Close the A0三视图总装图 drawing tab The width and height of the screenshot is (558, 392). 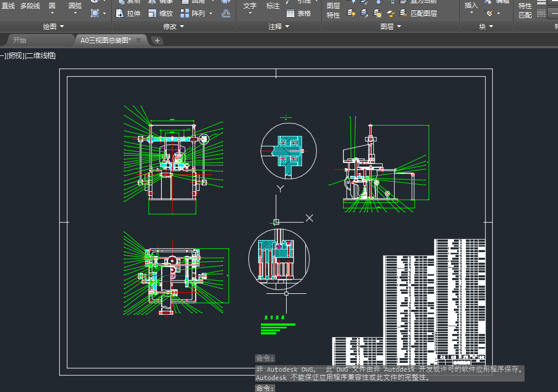(x=139, y=40)
